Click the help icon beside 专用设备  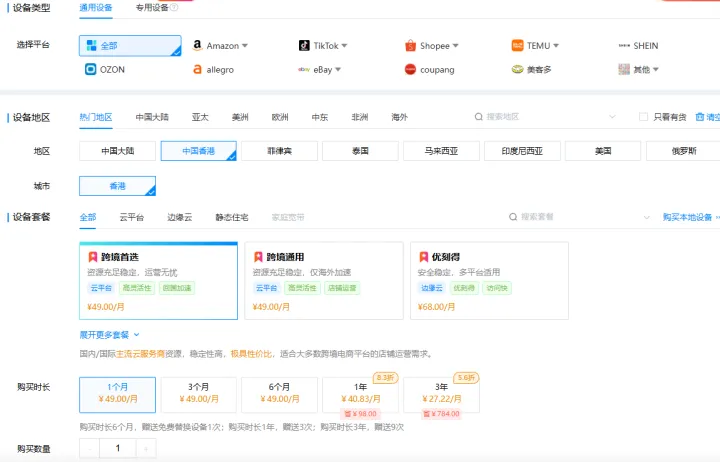(174, 7)
